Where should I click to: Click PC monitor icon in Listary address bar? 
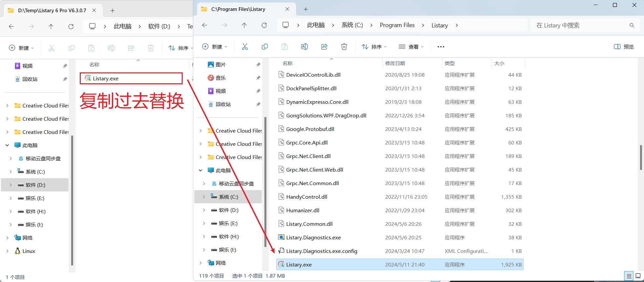286,25
